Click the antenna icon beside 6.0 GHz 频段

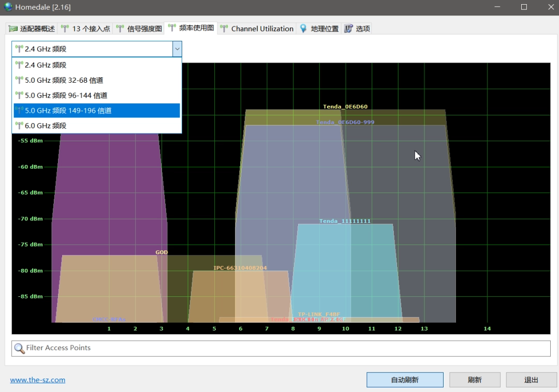(19, 126)
